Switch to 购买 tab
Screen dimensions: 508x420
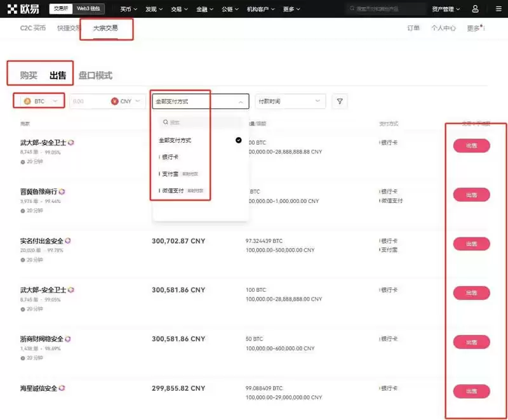29,75
